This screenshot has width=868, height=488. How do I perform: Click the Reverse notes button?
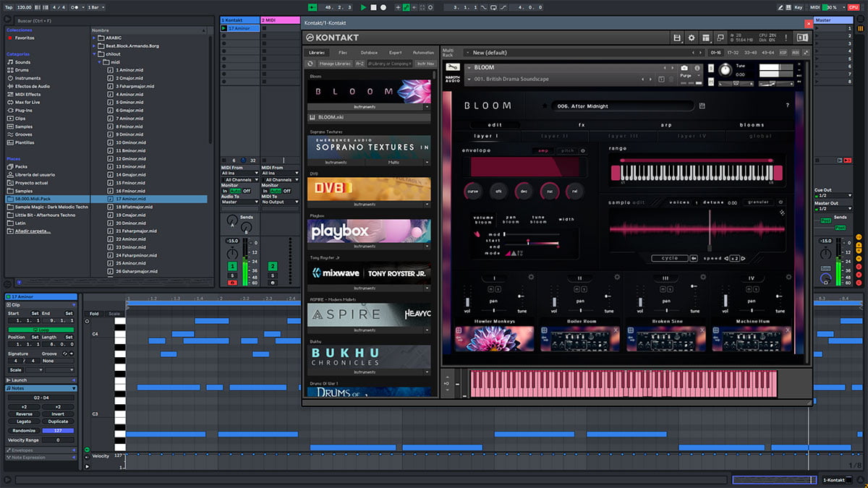pyautogui.click(x=24, y=414)
